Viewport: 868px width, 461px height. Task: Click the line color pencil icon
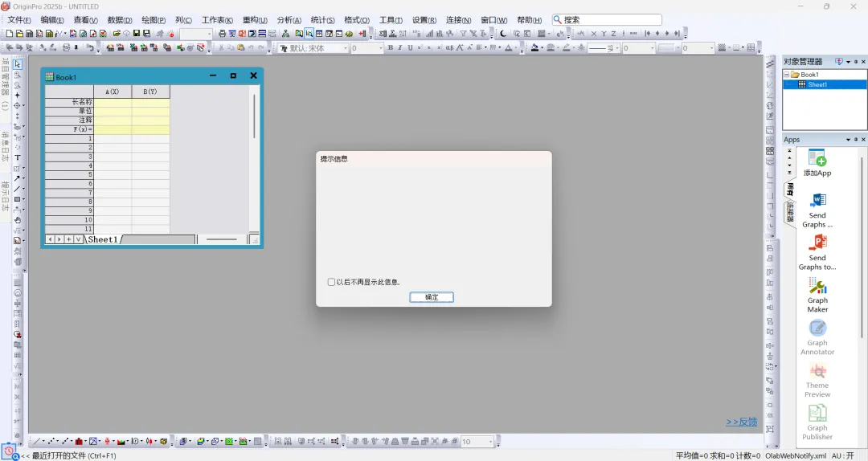tap(566, 48)
